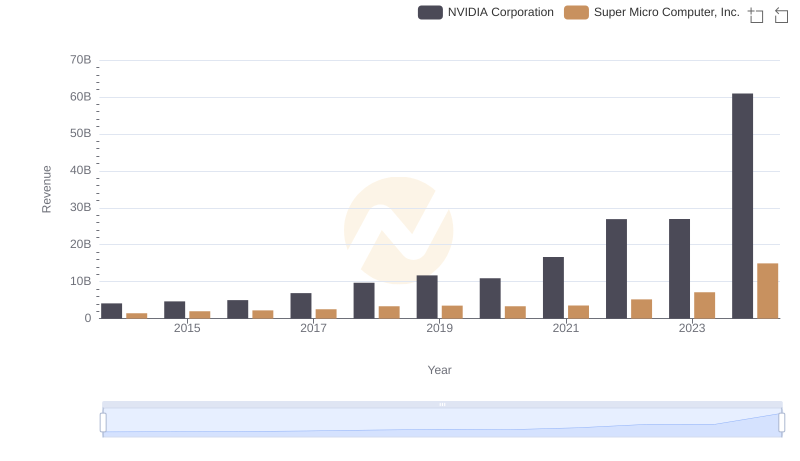Click the Super Micro bar for 2024

(x=767, y=291)
